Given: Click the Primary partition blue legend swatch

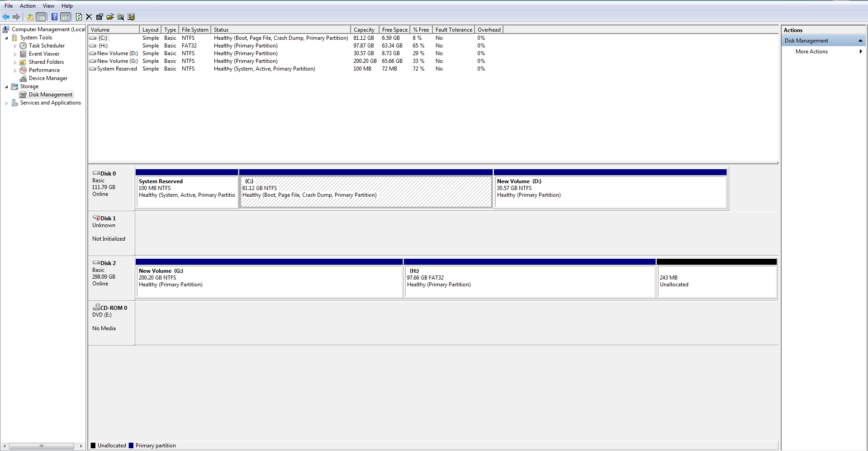Looking at the screenshot, I should point(131,446).
